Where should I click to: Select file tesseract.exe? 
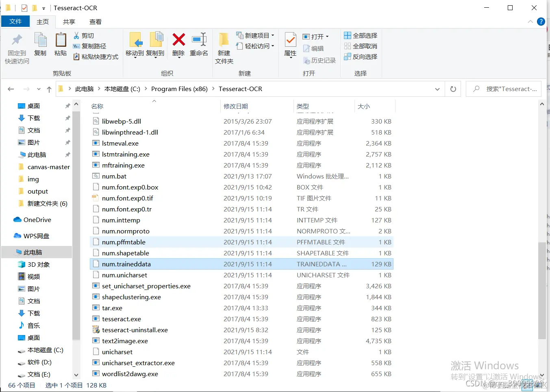(241, 319)
